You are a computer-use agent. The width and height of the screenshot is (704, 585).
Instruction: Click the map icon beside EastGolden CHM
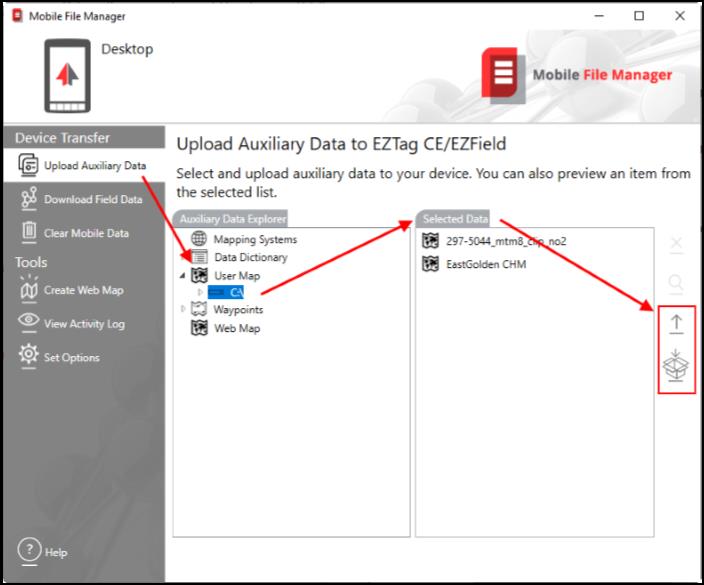pyautogui.click(x=430, y=264)
